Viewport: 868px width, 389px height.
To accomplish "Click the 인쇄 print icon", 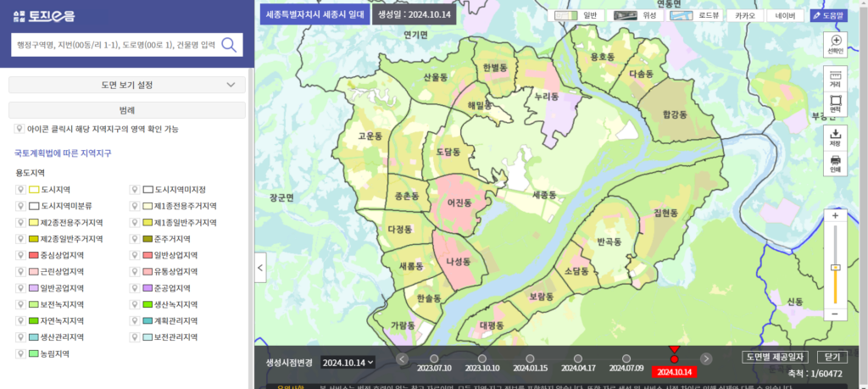I will pos(835,164).
